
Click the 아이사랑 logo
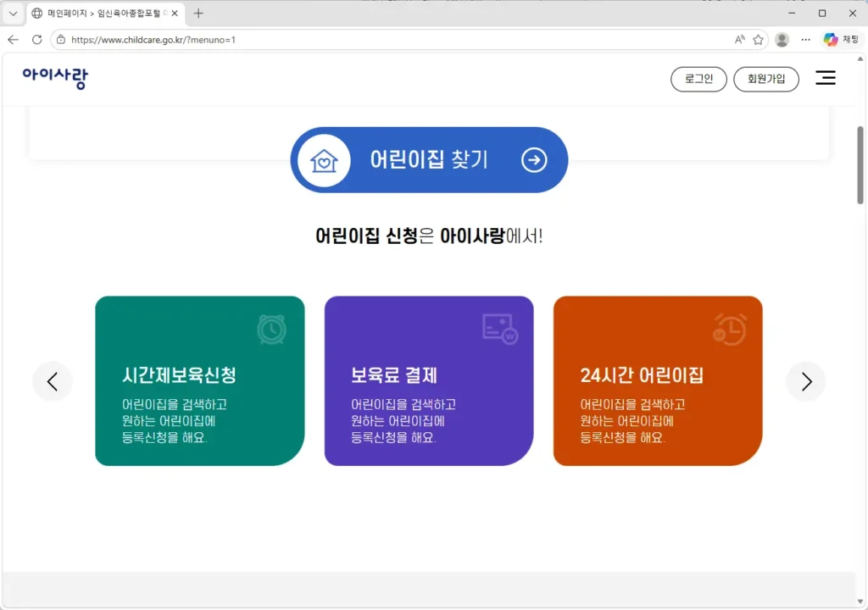click(x=55, y=78)
